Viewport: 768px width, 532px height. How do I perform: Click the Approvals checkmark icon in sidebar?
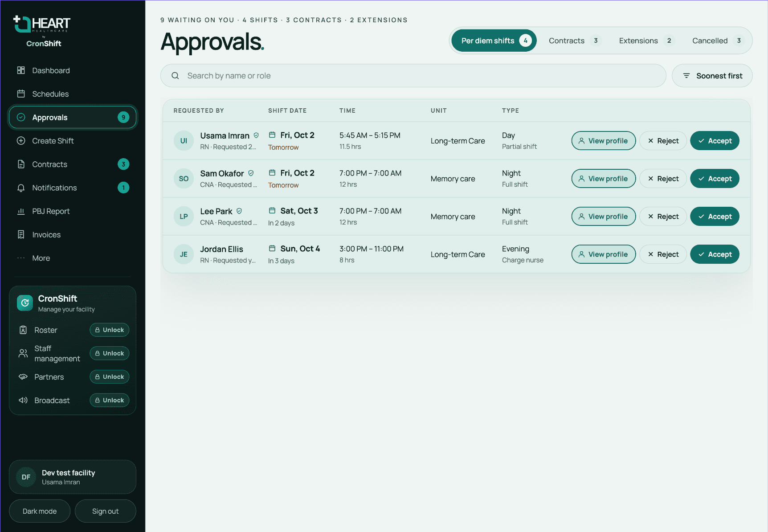tap(21, 117)
